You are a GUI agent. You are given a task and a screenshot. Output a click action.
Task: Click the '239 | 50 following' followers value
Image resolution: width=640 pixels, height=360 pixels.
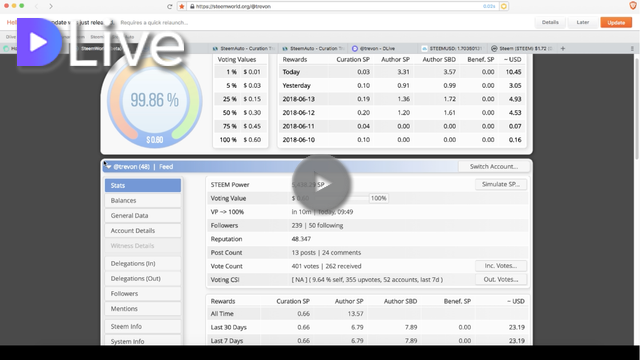coord(317,225)
